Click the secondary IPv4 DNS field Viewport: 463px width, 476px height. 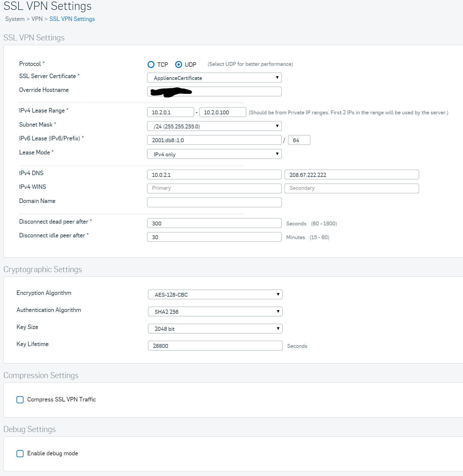[351, 175]
